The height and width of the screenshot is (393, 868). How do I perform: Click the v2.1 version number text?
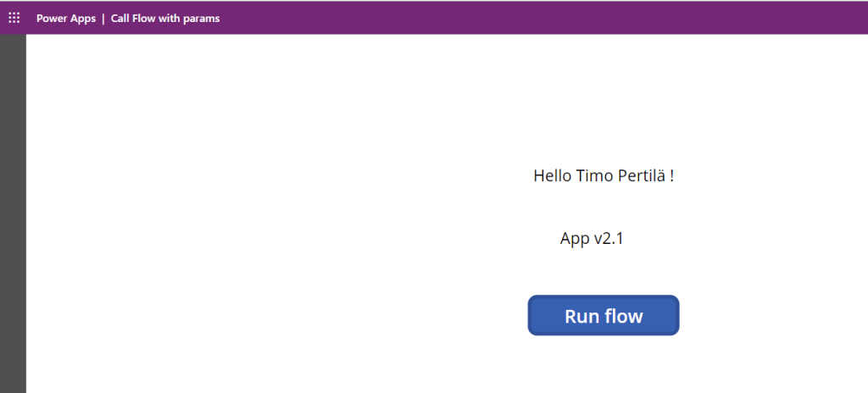click(x=609, y=239)
